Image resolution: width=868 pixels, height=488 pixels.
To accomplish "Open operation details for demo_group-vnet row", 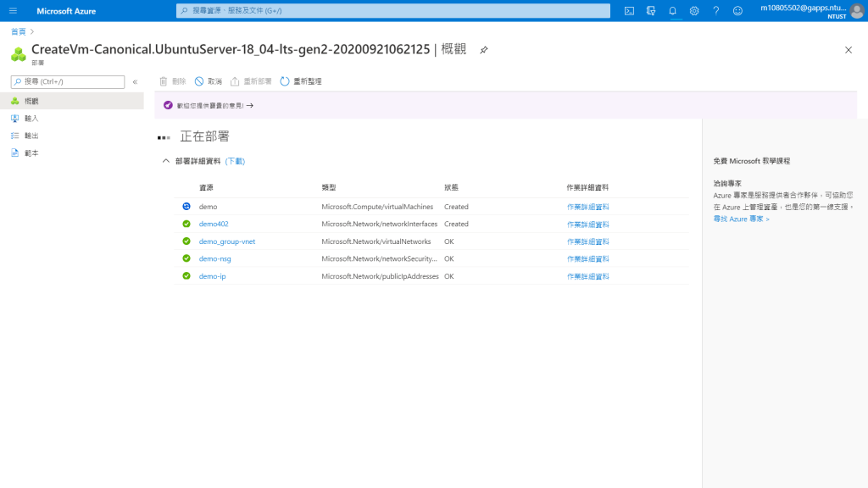I will click(588, 241).
